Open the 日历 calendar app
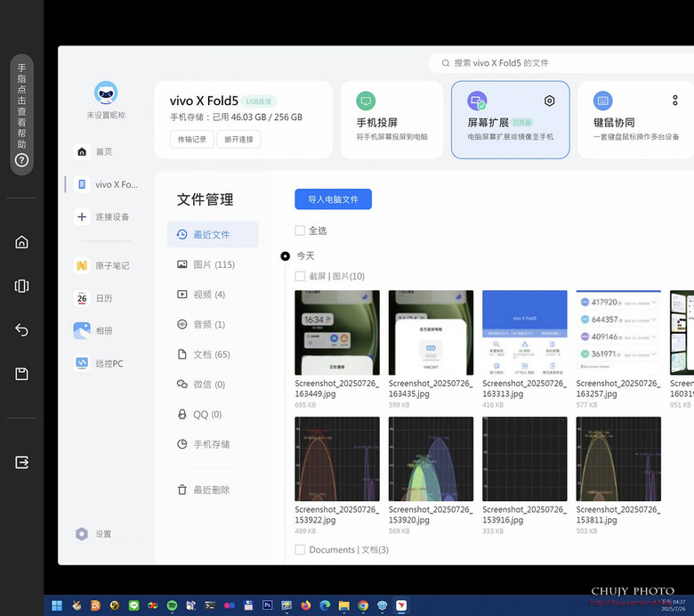This screenshot has height=616, width=694. click(x=93, y=298)
